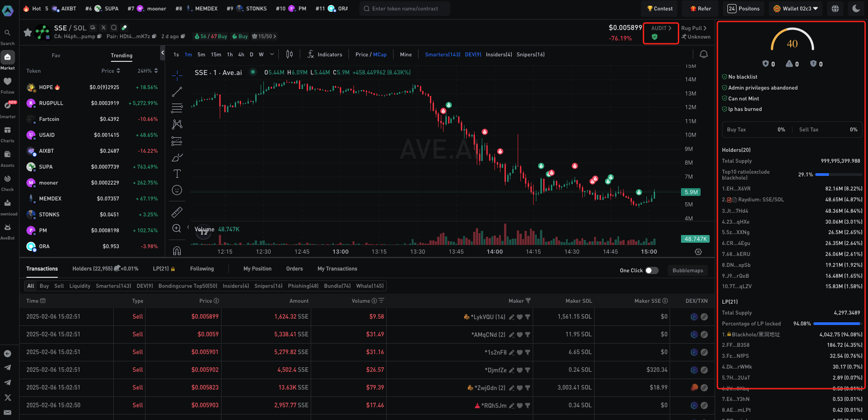Open the Contest button
The image size is (868, 420).
click(659, 9)
